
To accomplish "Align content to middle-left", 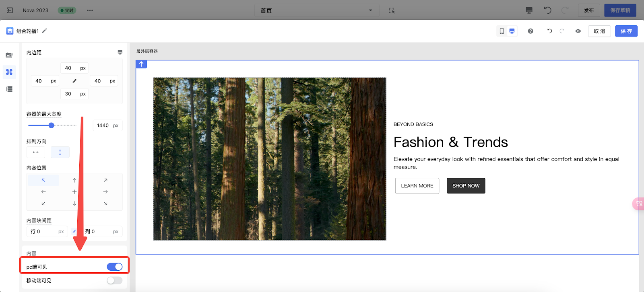I will coord(43,192).
